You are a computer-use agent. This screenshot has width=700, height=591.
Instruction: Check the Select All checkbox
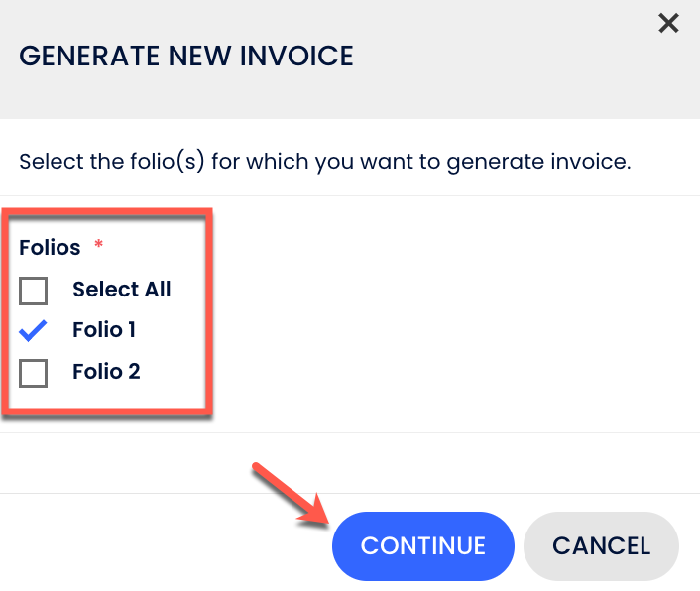[34, 291]
